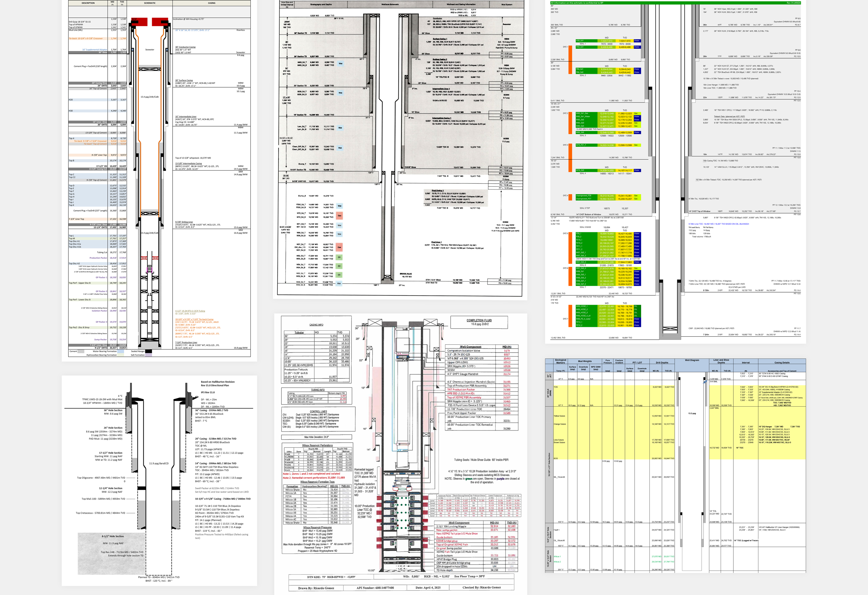Image resolution: width=868 pixels, height=595 pixels.
Task: Select the '16" Intermediate Liner' heading
Action: (x=186, y=116)
